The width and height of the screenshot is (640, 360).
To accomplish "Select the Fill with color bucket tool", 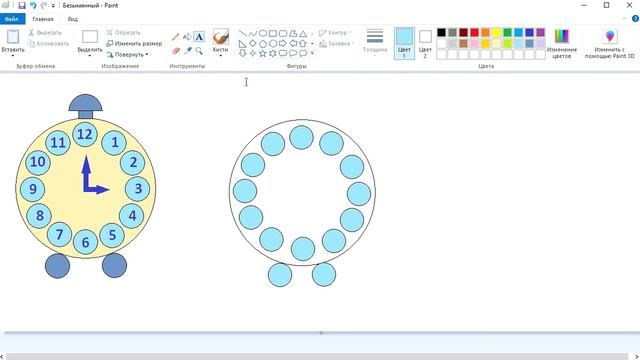I will click(x=187, y=37).
